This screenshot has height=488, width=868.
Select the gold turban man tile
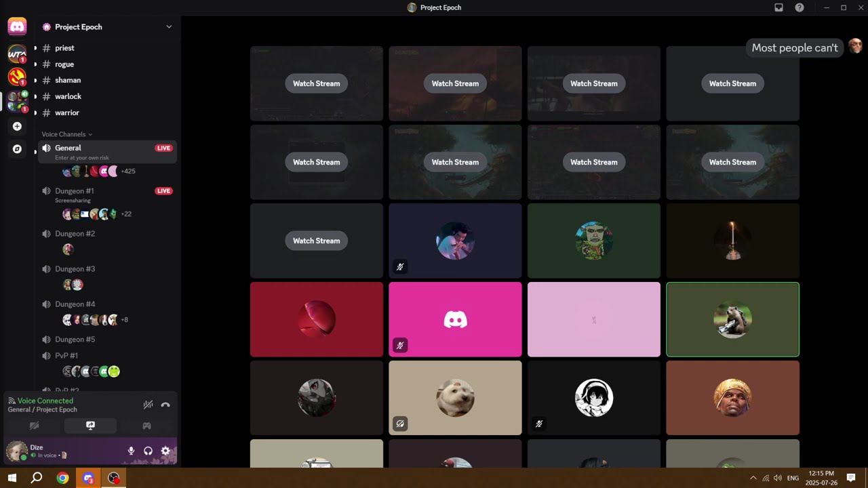tap(732, 398)
